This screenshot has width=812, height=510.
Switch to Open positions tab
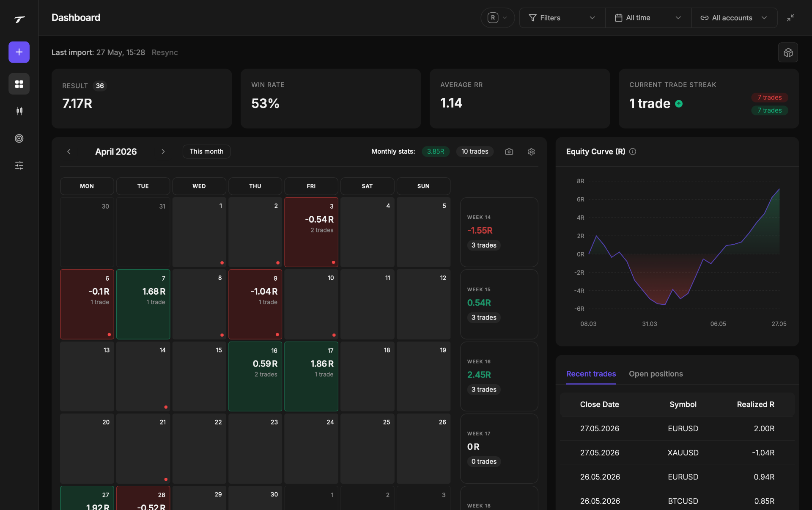656,374
